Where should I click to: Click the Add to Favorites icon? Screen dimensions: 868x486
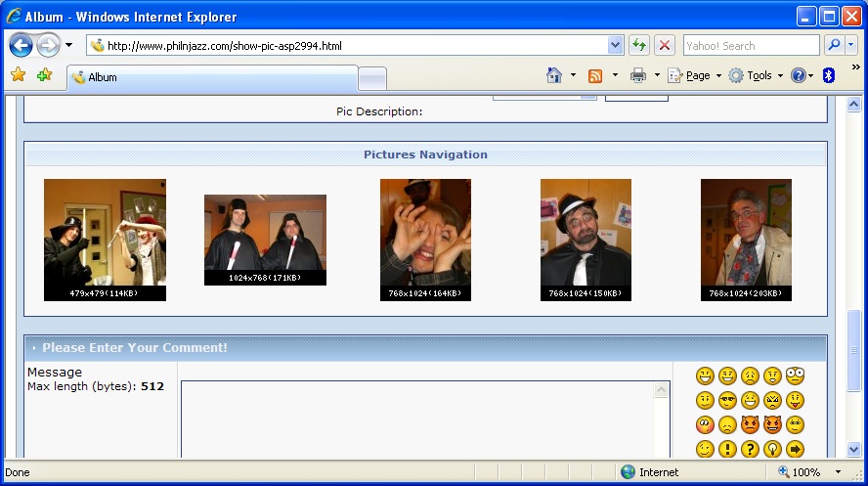coord(44,75)
